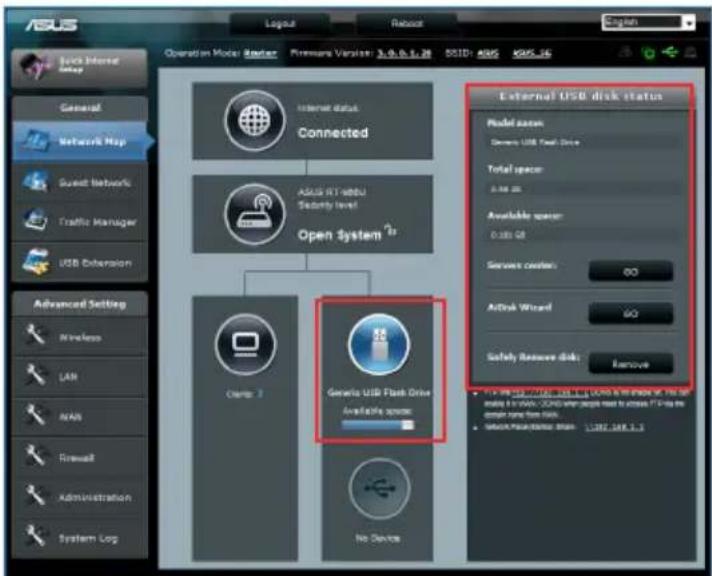Click the dim rightmost header status icon
Viewport: 712px width, 576px height.
[690, 52]
